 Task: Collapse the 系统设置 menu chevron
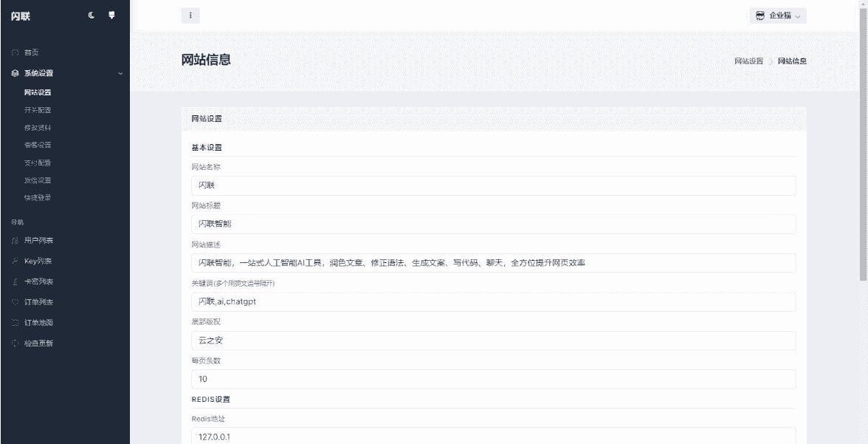(121, 73)
